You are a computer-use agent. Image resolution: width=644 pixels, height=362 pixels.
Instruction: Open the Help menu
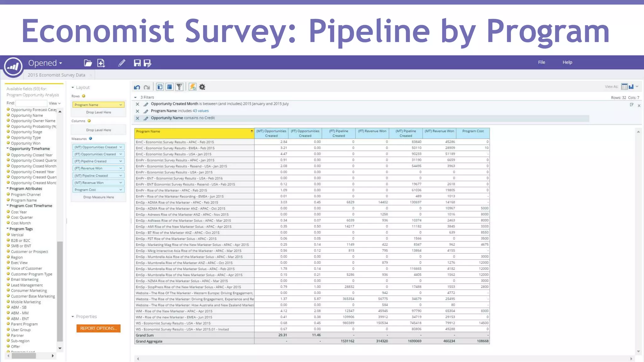(x=567, y=62)
